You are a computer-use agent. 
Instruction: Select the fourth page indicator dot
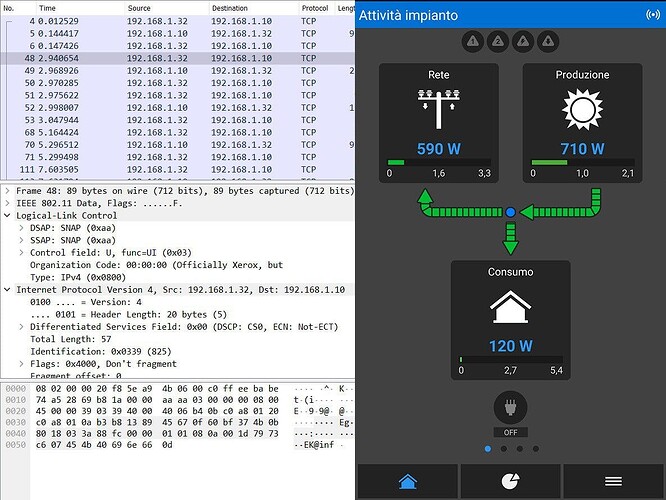click(x=535, y=449)
